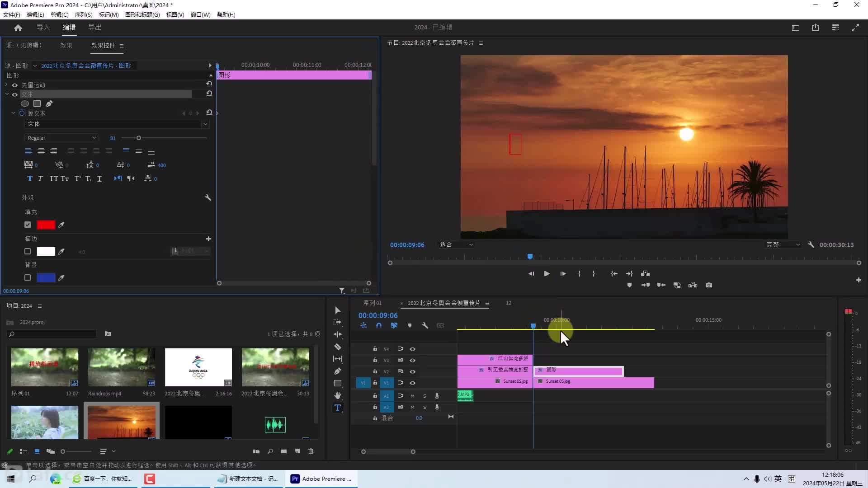This screenshot has height=488, width=868.
Task: Enable the Background checkbox
Action: (x=28, y=277)
